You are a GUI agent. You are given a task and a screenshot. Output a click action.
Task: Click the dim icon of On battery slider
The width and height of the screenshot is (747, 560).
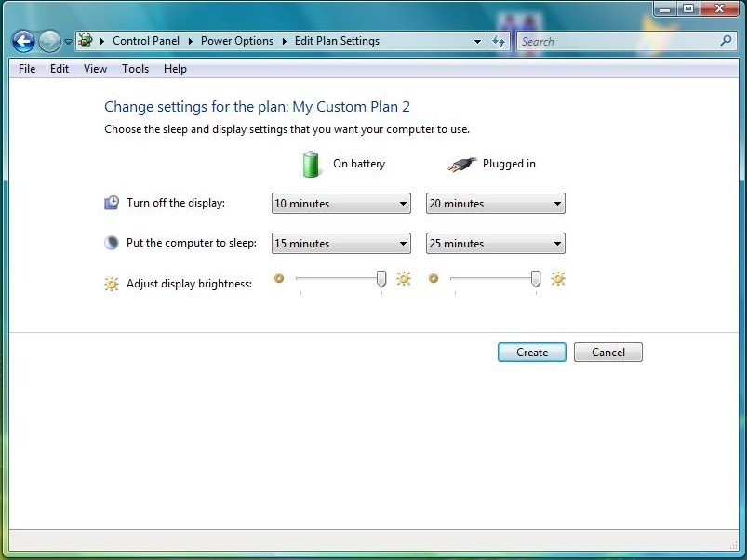pos(279,278)
